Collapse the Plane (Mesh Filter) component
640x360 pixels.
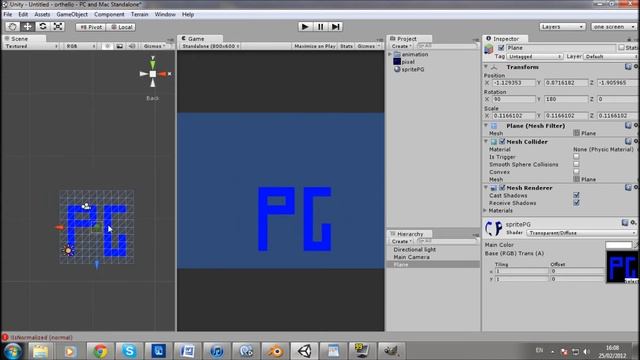[486, 125]
